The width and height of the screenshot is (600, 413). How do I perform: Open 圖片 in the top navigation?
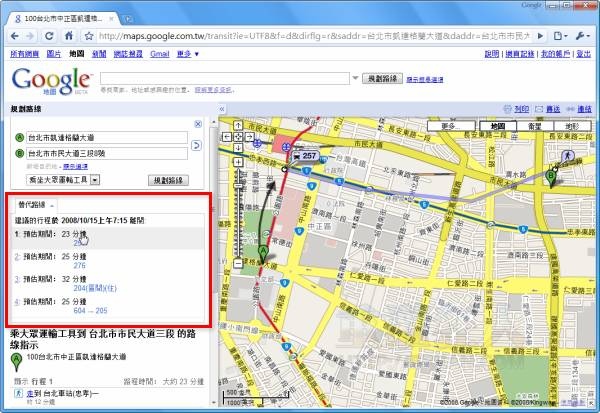(54, 54)
